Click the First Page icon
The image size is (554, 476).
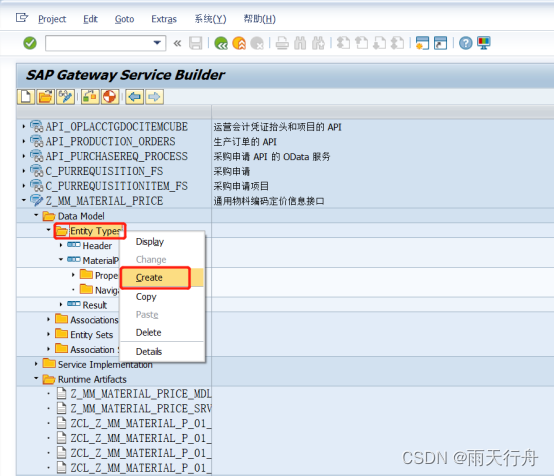[343, 43]
